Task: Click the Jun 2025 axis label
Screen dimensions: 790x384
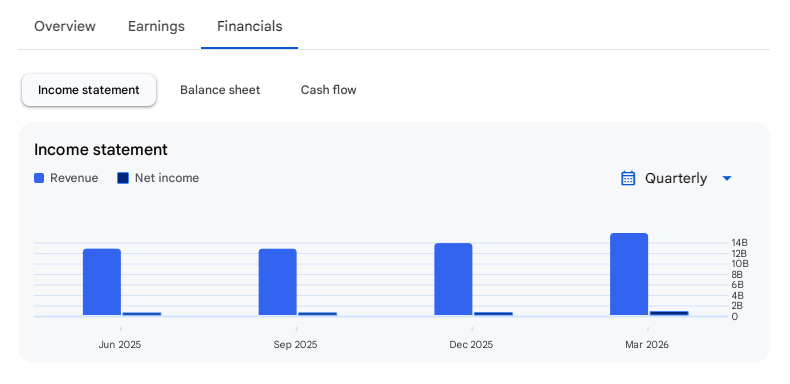Action: pos(120,345)
